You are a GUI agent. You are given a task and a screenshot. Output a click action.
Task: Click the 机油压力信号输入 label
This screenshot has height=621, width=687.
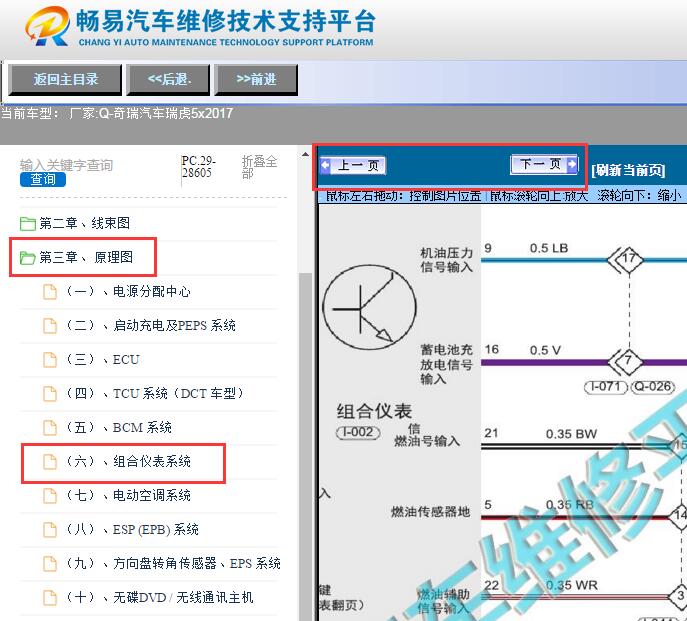446,260
